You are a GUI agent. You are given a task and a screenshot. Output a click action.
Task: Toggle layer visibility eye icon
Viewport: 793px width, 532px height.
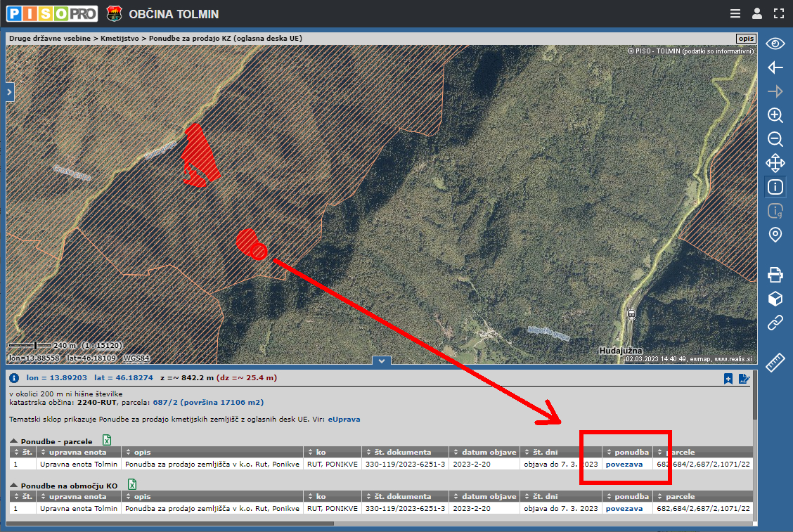coord(775,44)
